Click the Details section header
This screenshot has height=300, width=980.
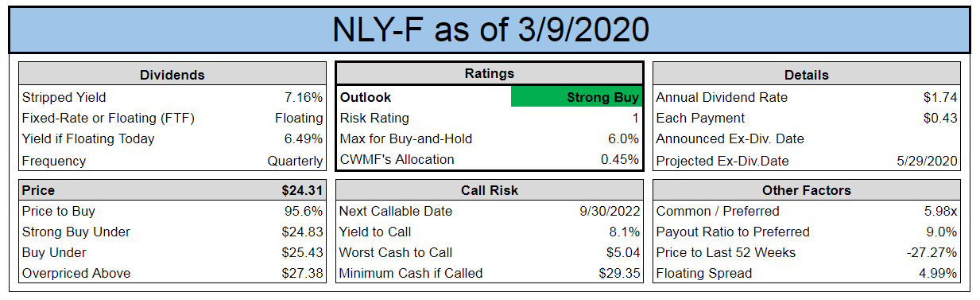[806, 75]
